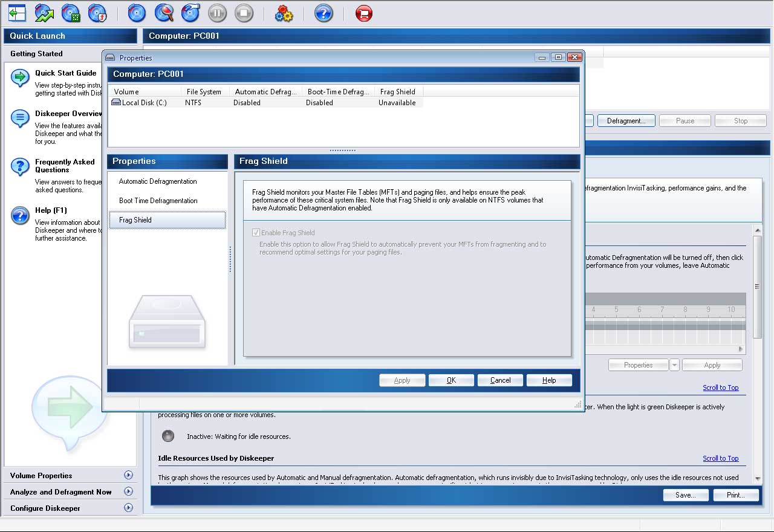This screenshot has width=774, height=532.
Task: Click the Defragment... button in main window
Action: [626, 121]
